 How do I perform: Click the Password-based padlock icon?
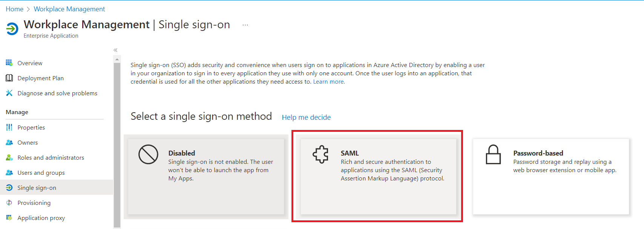click(493, 154)
